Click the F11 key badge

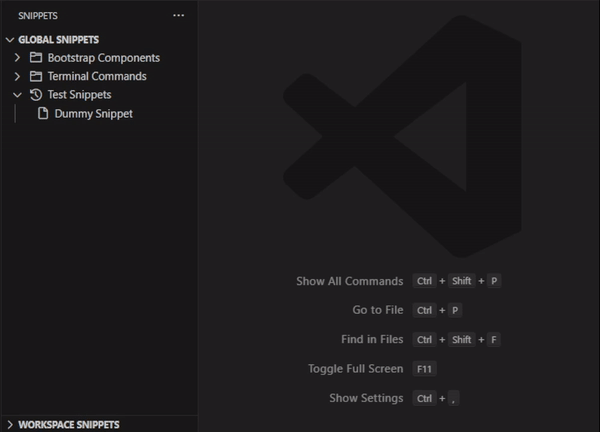click(x=424, y=369)
